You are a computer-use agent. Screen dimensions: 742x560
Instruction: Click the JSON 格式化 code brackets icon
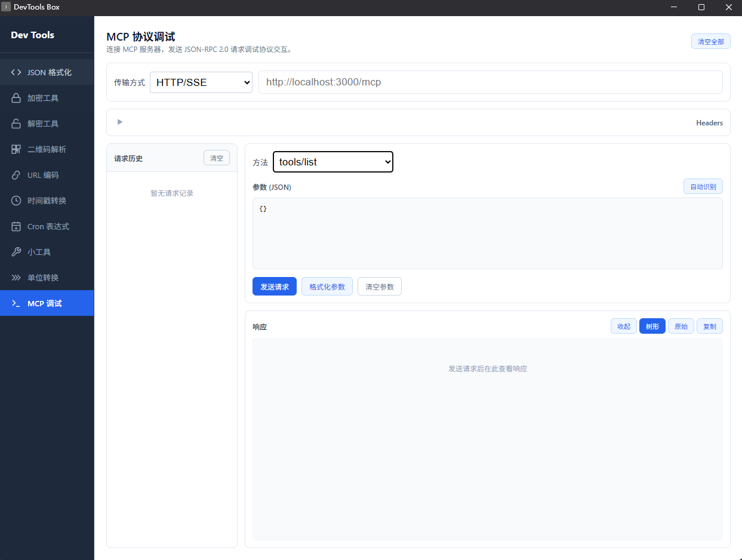16,72
